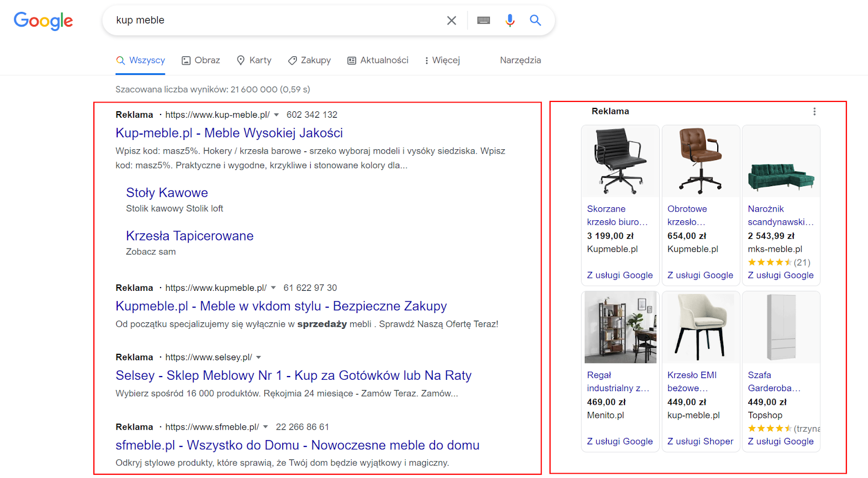This screenshot has width=868, height=478.
Task: Click star rating on Topshop wardrobe
Action: pyautogui.click(x=783, y=429)
